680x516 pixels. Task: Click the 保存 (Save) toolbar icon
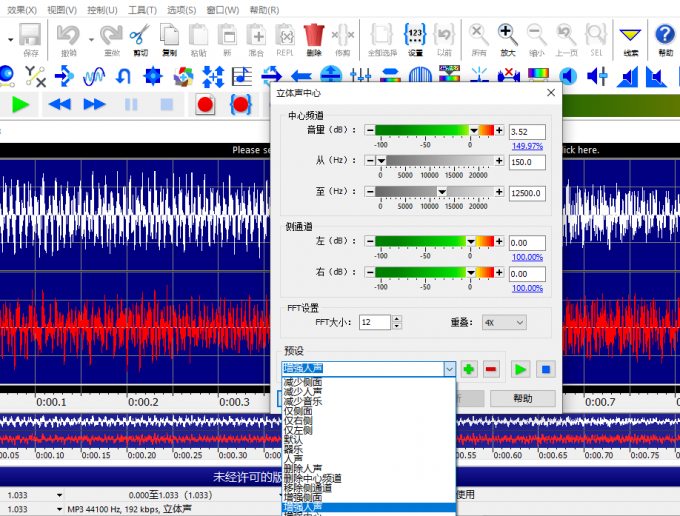click(x=31, y=38)
